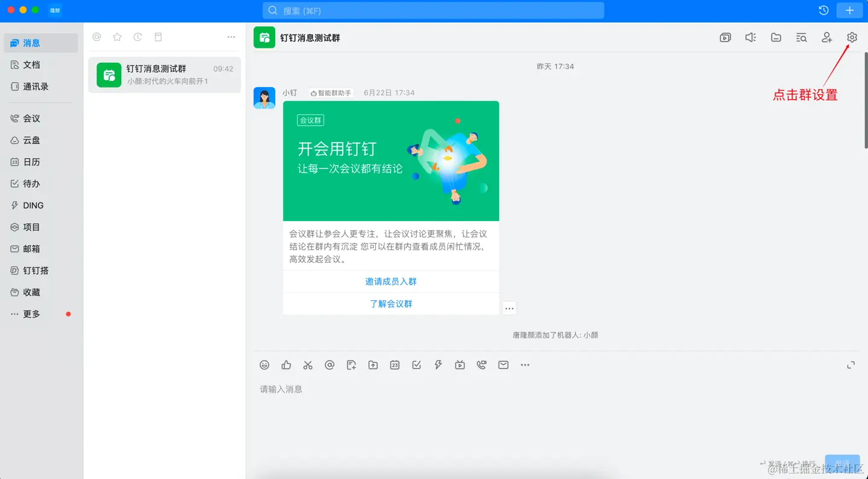This screenshot has width=868, height=479.
Task: Click the 钉钉消息测试群 group avatar in header
Action: 264,37
